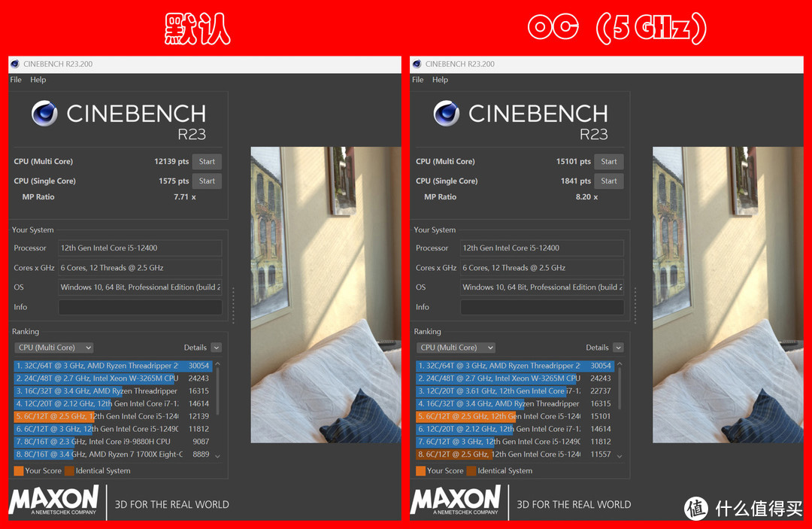Click the brown Identical System swatch in the right window

pos(471,471)
